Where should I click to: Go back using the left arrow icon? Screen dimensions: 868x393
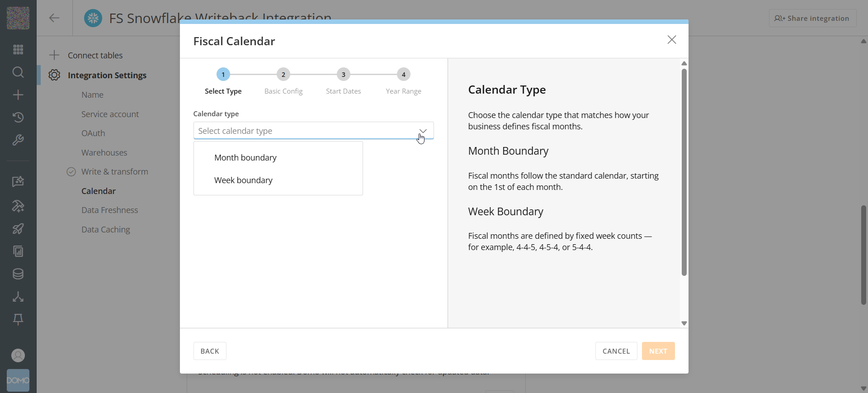coord(54,18)
